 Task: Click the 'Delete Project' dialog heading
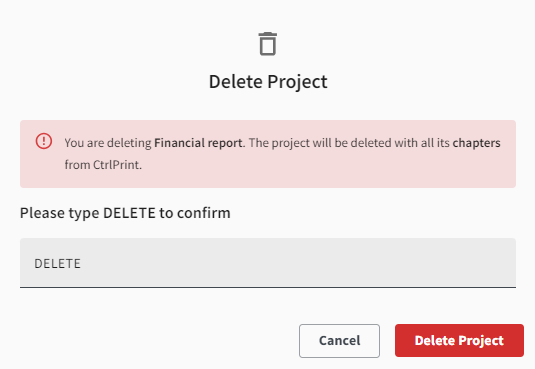click(268, 82)
